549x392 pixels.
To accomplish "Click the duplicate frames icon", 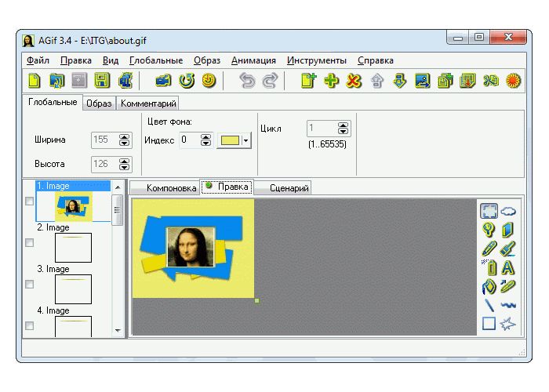I will pyautogui.click(x=445, y=81).
